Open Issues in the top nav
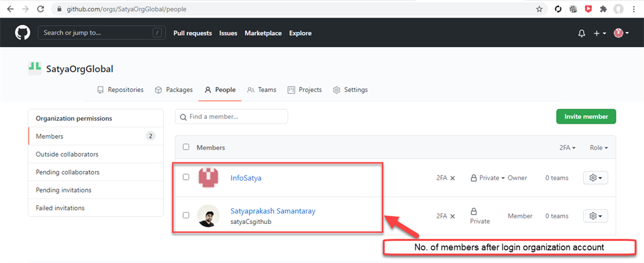The image size is (644, 263). (x=228, y=33)
